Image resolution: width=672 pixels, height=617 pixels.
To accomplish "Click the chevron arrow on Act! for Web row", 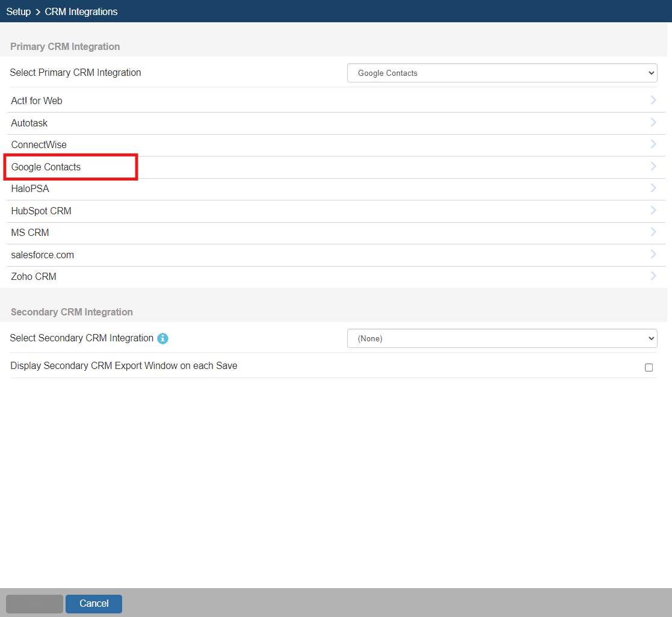I will (x=653, y=100).
